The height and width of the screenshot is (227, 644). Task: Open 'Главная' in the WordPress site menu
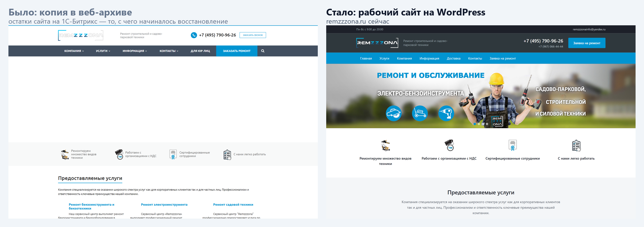[366, 59]
